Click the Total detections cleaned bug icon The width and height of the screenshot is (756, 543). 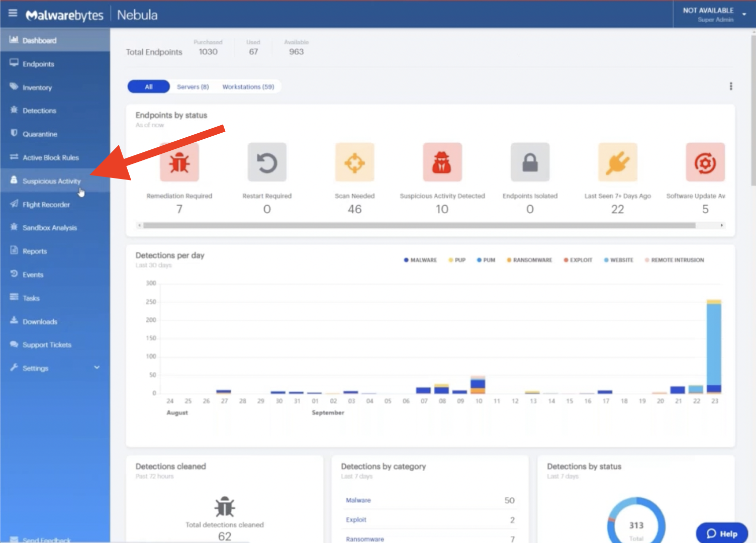225,506
